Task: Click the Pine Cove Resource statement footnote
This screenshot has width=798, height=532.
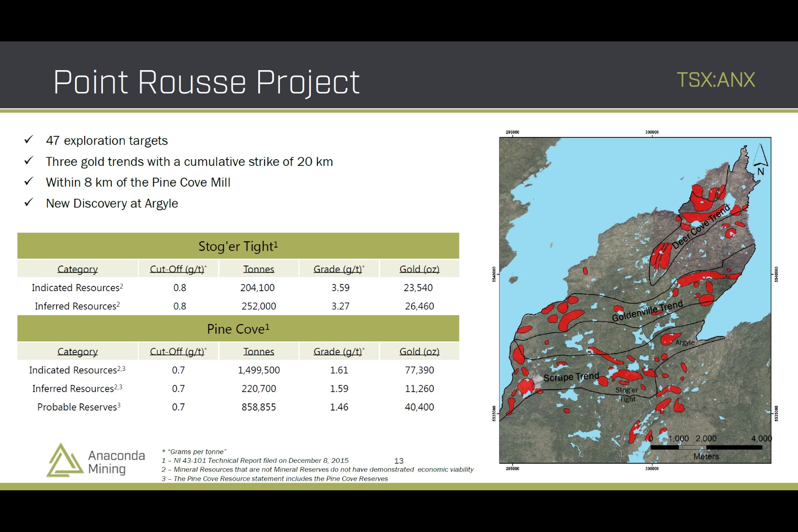Action: click(275, 479)
